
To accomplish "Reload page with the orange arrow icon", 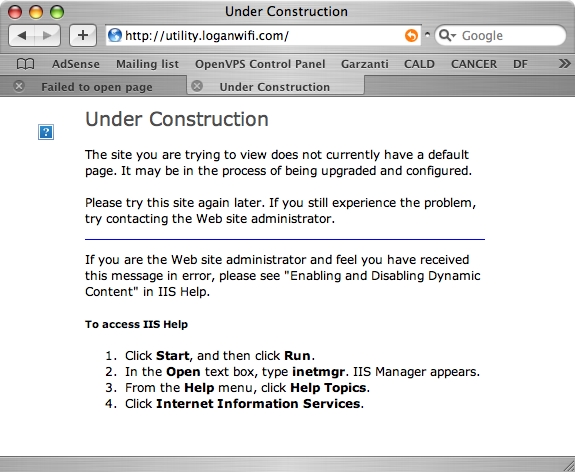I will point(411,36).
